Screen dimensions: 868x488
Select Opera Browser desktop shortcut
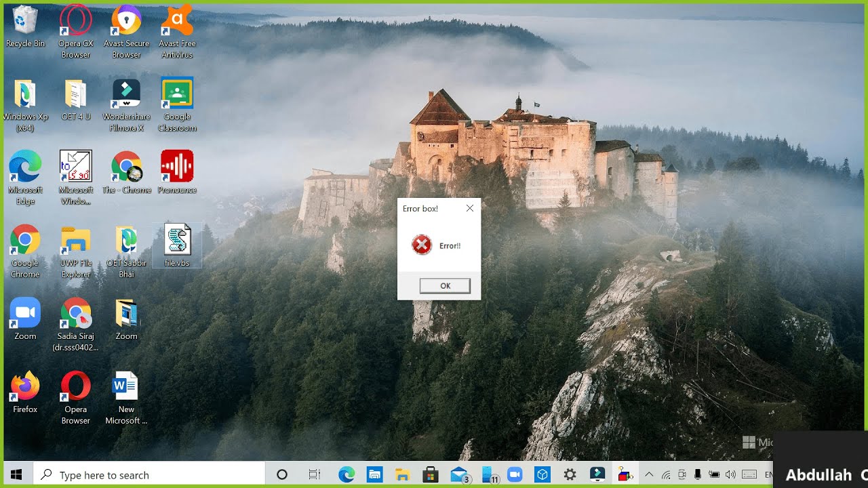76,398
